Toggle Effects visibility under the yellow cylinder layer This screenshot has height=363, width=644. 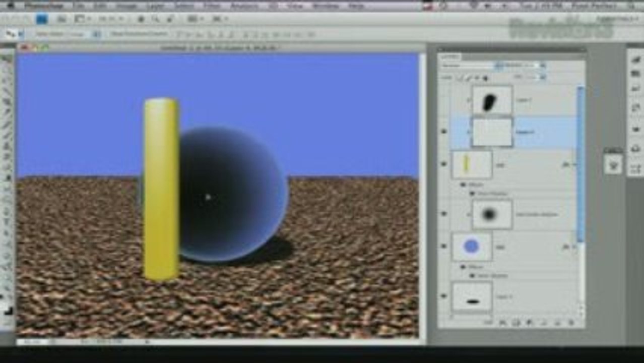(x=464, y=185)
